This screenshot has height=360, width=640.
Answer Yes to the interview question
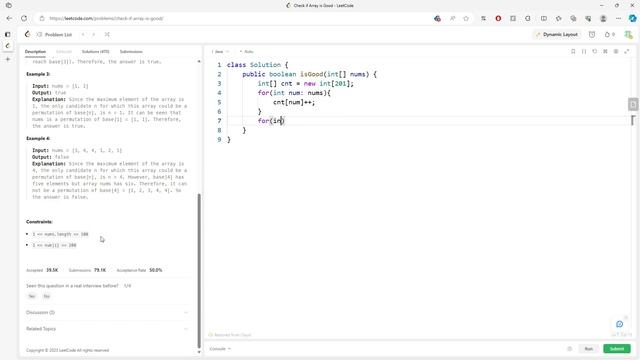[x=32, y=296]
